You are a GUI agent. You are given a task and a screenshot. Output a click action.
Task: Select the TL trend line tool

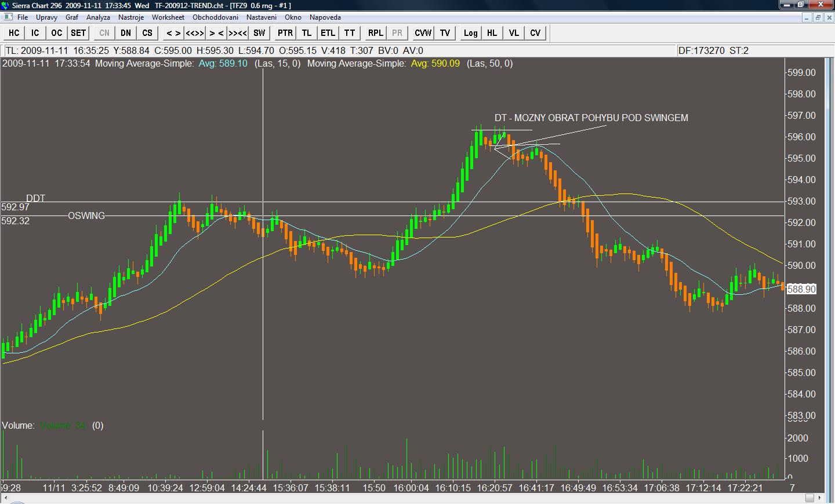tap(307, 33)
